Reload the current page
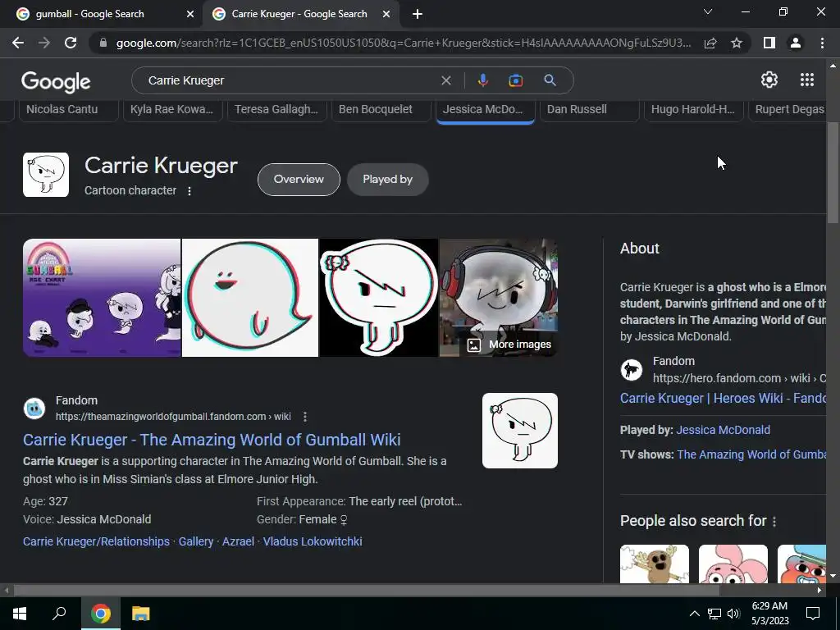840x630 pixels. (71, 43)
